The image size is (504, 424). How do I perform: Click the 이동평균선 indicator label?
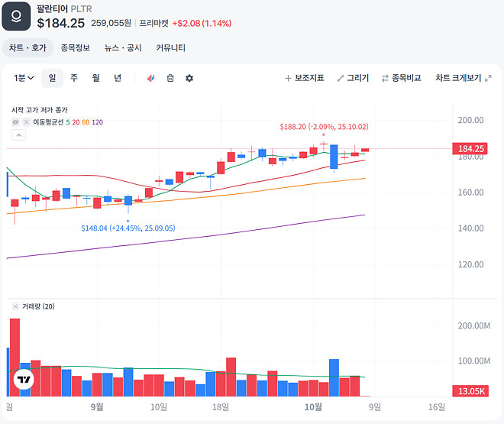click(x=48, y=122)
